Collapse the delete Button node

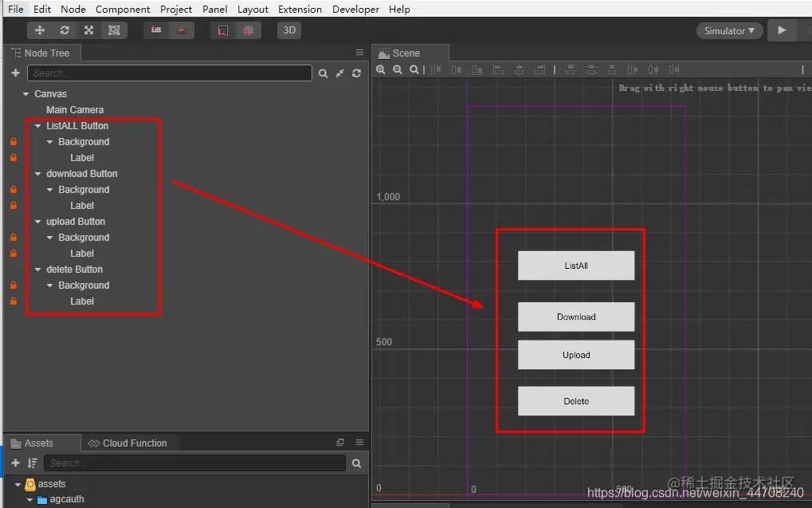(37, 270)
